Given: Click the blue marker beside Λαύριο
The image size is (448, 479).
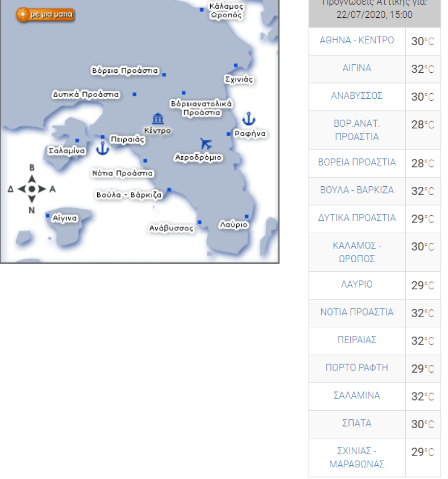Looking at the screenshot, I should pyautogui.click(x=246, y=216).
